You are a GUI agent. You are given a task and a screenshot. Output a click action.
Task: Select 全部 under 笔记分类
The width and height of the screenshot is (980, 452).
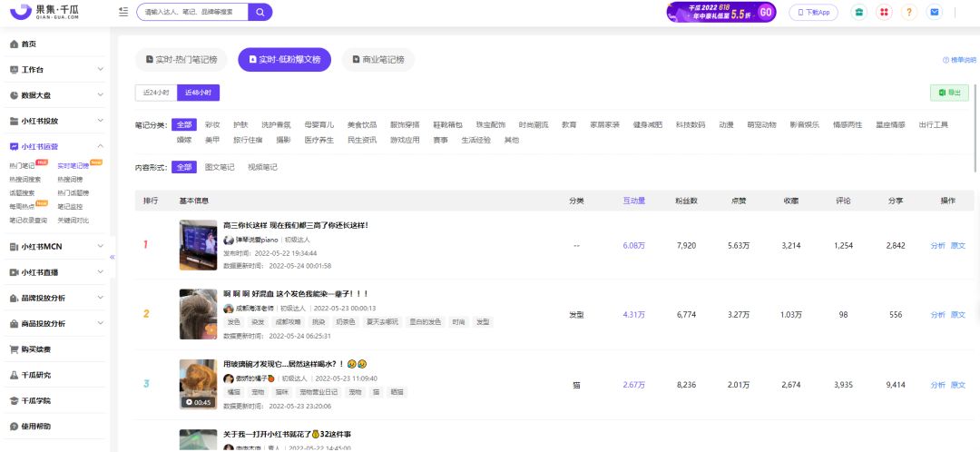click(x=183, y=125)
